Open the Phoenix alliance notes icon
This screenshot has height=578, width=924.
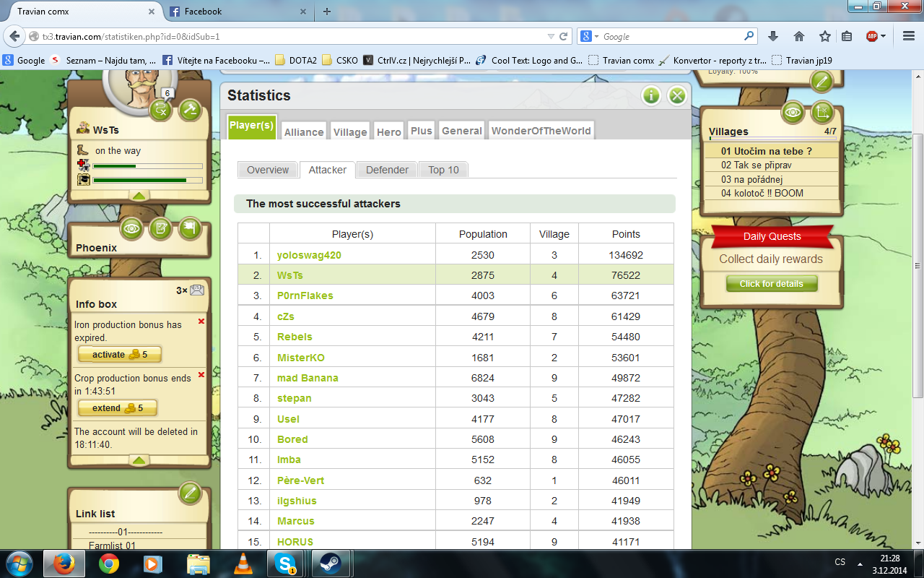pos(161,229)
